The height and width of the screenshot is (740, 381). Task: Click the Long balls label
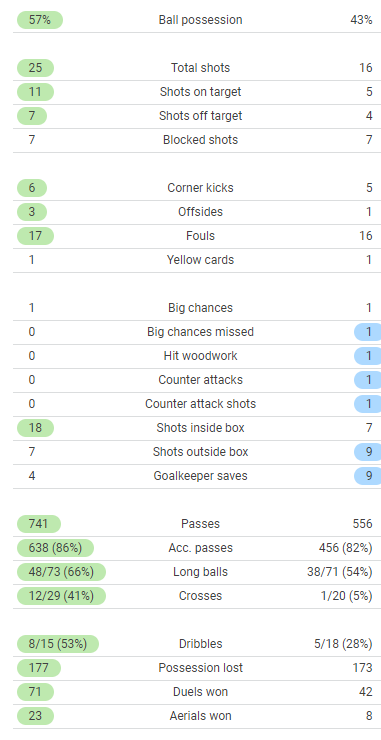click(200, 572)
